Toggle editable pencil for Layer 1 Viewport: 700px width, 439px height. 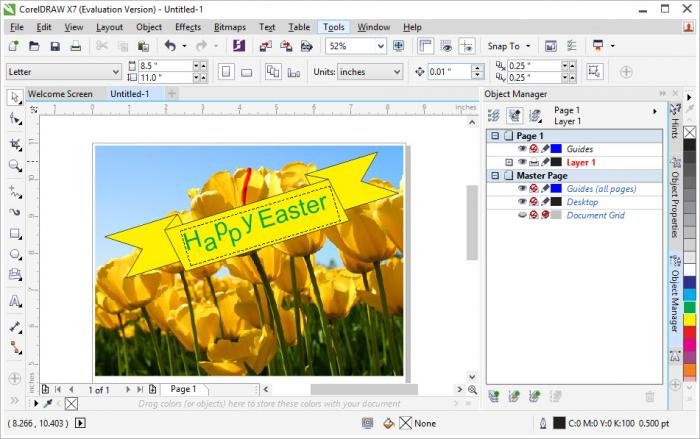545,162
